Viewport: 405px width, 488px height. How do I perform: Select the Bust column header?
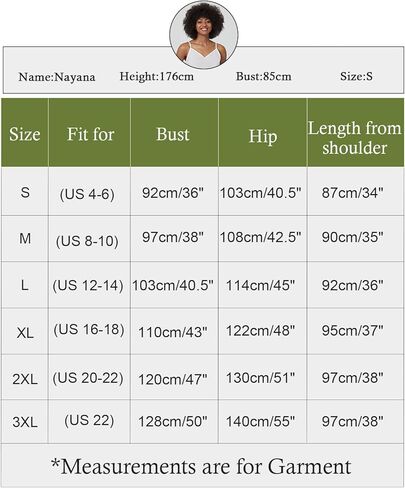[x=173, y=134]
